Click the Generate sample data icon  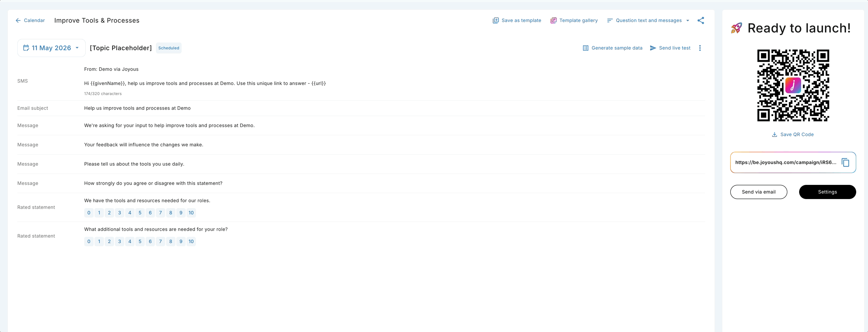click(585, 48)
